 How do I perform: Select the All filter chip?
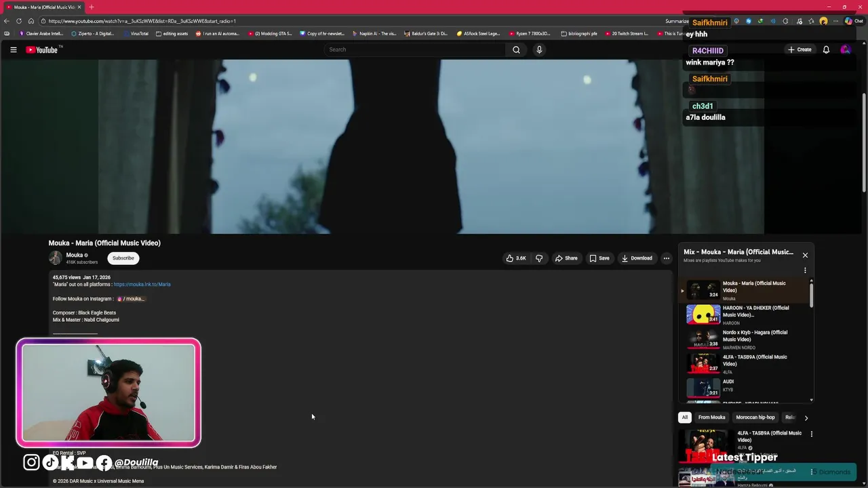coord(685,418)
